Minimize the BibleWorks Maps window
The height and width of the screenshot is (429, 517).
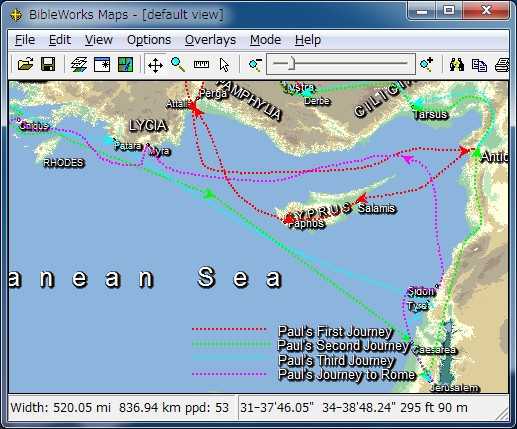pyautogui.click(x=422, y=10)
